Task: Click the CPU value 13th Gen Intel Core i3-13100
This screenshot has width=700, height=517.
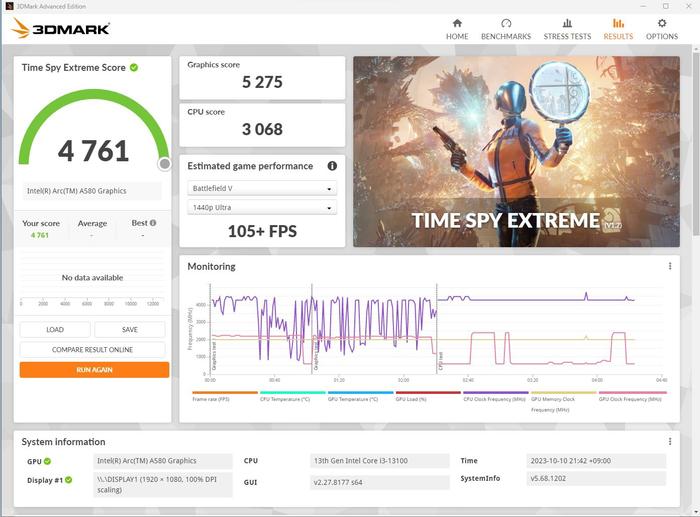Action: point(379,461)
